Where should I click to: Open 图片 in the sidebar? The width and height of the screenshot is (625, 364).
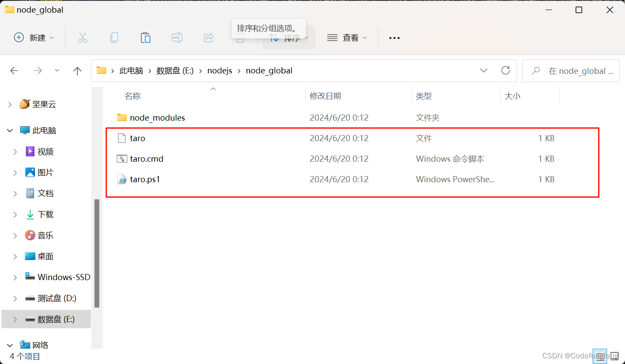coord(45,173)
